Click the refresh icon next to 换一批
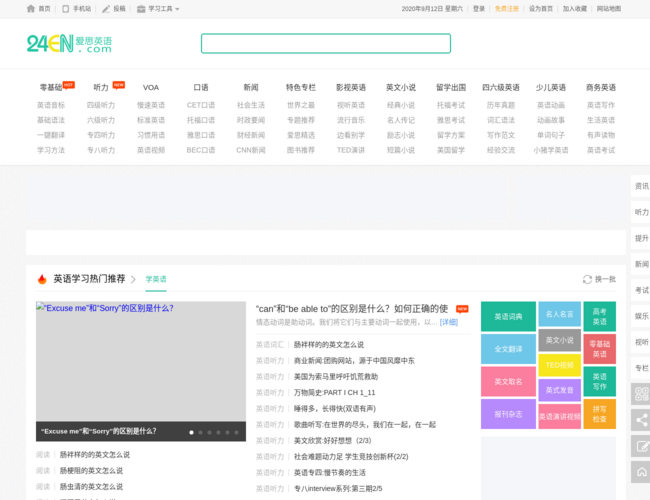Image resolution: width=650 pixels, height=500 pixels. (587, 279)
